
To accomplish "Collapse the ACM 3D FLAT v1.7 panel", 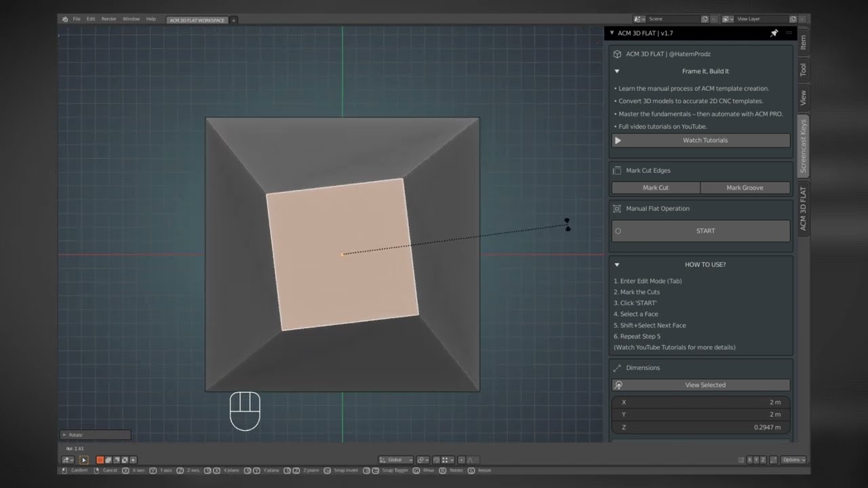I will tap(612, 33).
